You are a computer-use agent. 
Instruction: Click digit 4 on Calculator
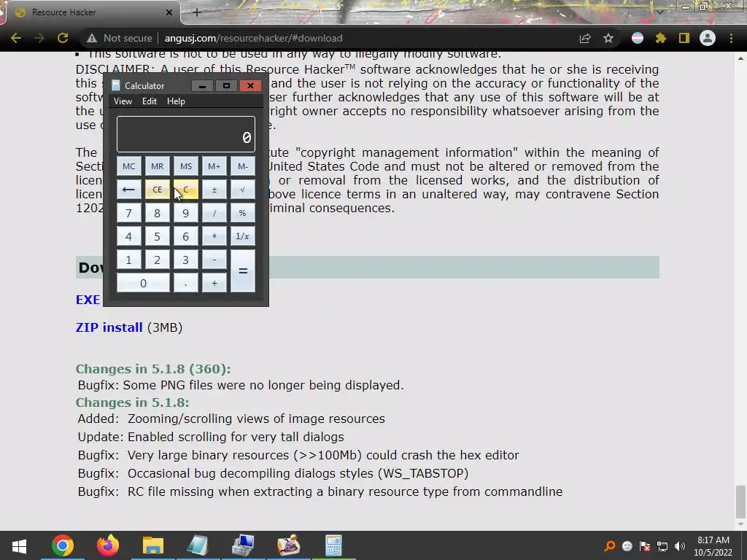[128, 236]
